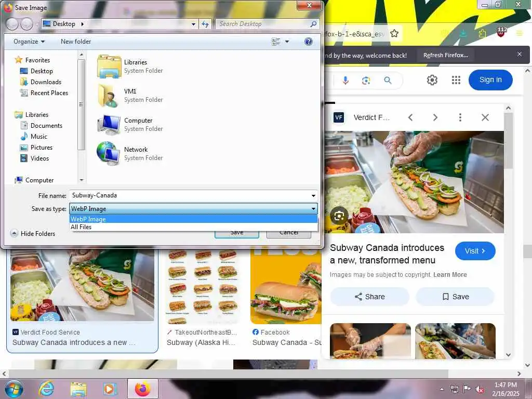Click the Back arrow in Save Image dialog
This screenshot has width=532, height=399.
click(x=12, y=24)
